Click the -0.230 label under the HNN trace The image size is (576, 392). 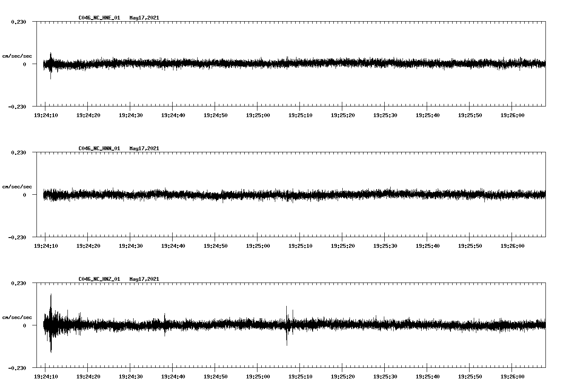tap(18, 238)
